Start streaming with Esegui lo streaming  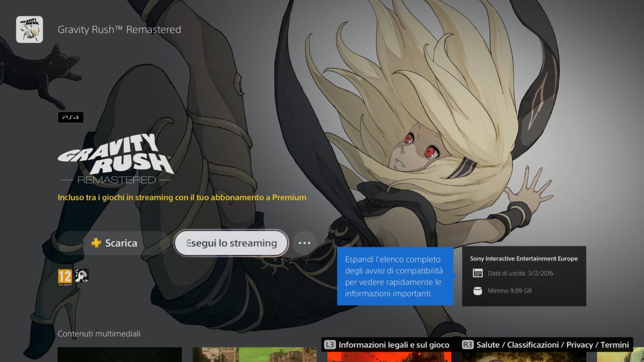[x=231, y=243]
